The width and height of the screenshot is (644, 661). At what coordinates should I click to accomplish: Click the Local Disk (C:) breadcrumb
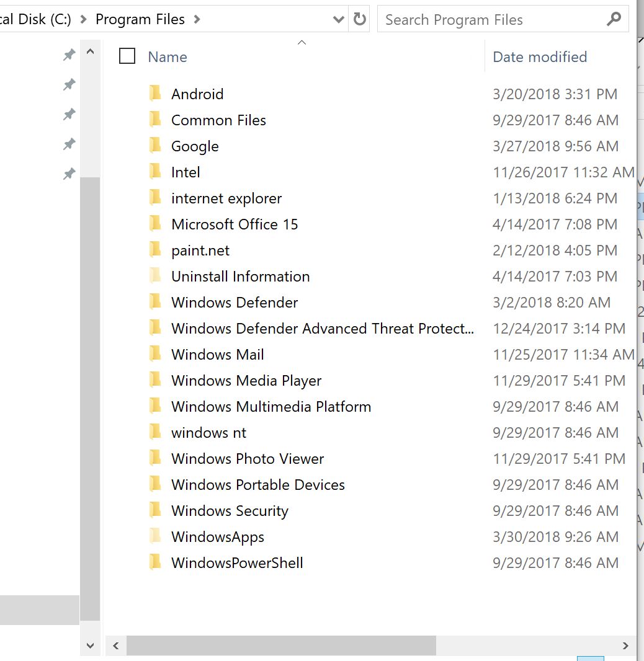click(35, 19)
